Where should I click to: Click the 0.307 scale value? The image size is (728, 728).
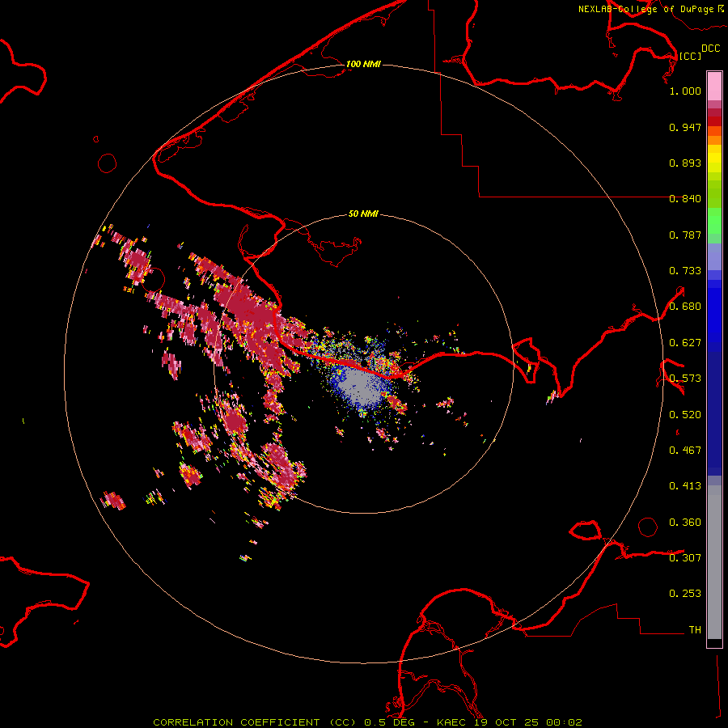[x=685, y=558]
